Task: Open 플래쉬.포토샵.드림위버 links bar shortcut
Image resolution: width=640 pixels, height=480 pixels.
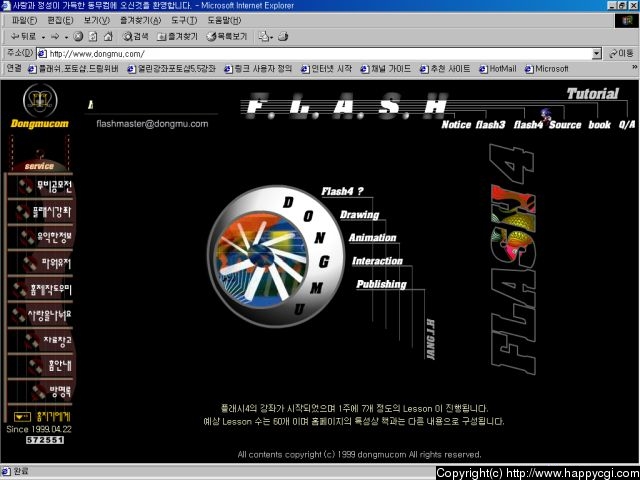Action: [73, 69]
